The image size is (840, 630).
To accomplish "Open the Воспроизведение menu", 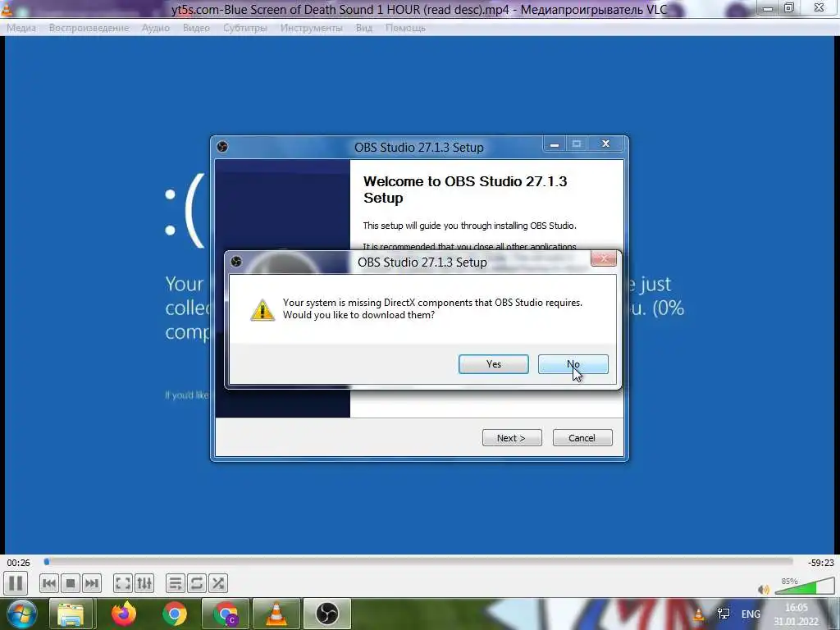I will click(89, 28).
